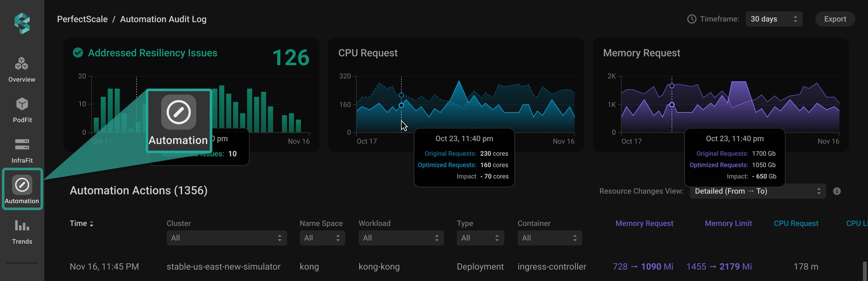Open InfraFit from the sidebar
Viewport: 868px width, 281px height.
click(x=22, y=150)
